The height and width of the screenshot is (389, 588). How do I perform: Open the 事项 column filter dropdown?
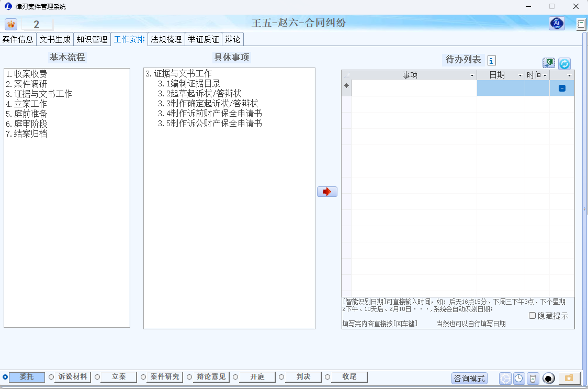(472, 75)
